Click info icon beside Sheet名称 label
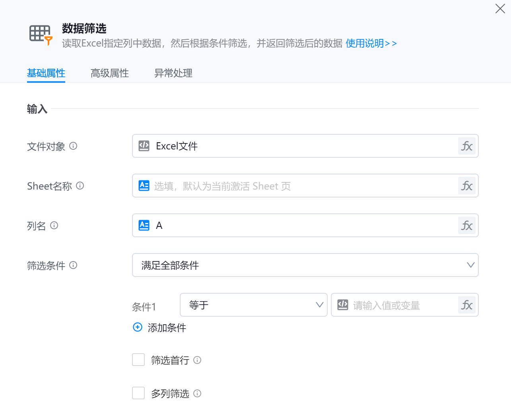The height and width of the screenshot is (420, 511). 80,186
